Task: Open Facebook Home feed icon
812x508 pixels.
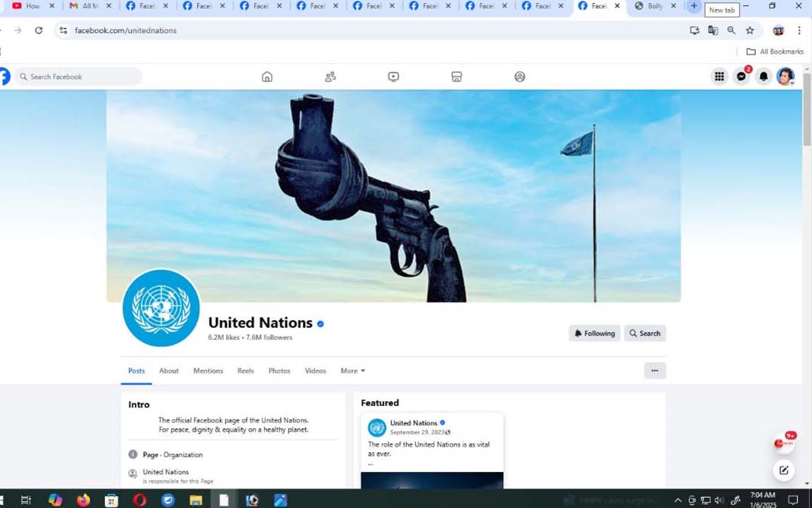Action: click(267, 77)
